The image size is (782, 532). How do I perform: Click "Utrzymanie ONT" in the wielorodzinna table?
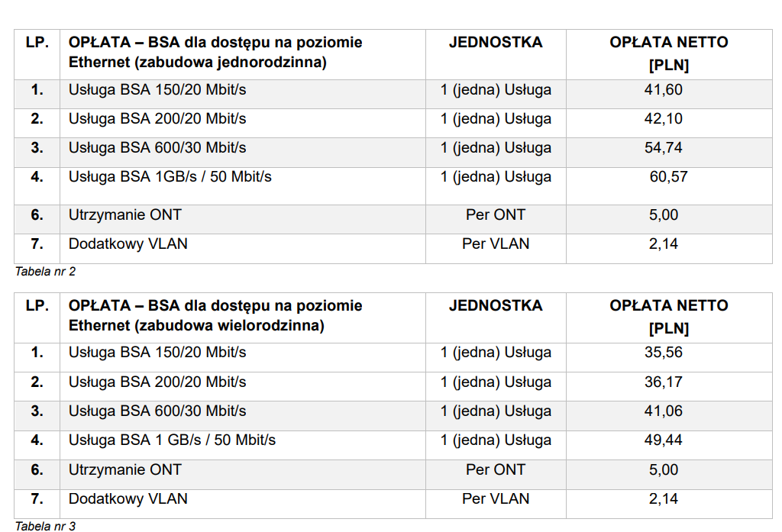point(124,470)
